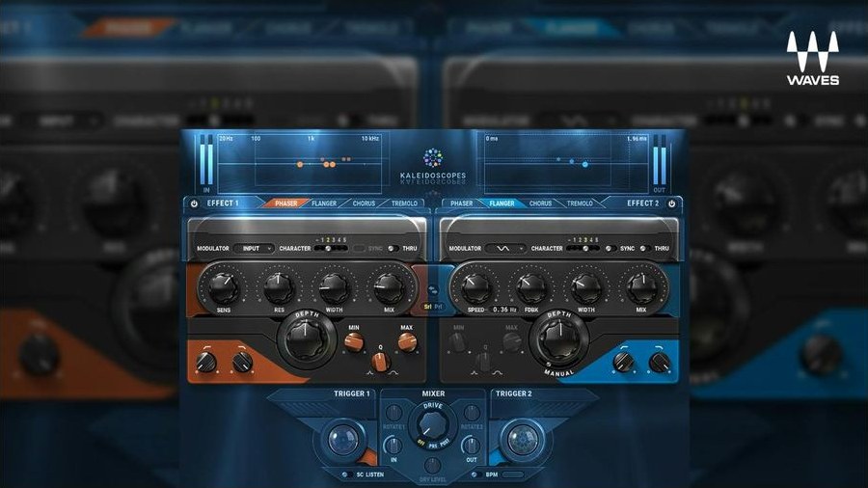Click the Kaleidoscopes logo

(x=433, y=165)
